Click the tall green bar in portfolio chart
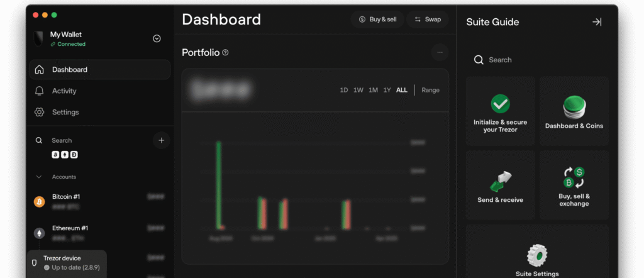Image resolution: width=644 pixels, height=278 pixels. (x=219, y=185)
